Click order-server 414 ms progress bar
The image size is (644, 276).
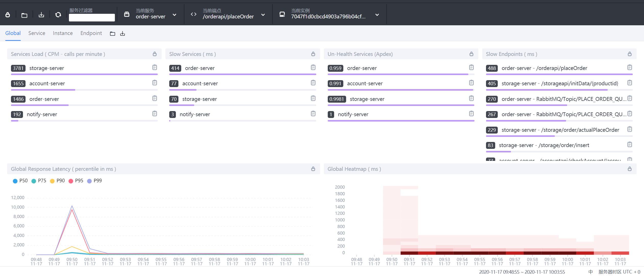243,74
